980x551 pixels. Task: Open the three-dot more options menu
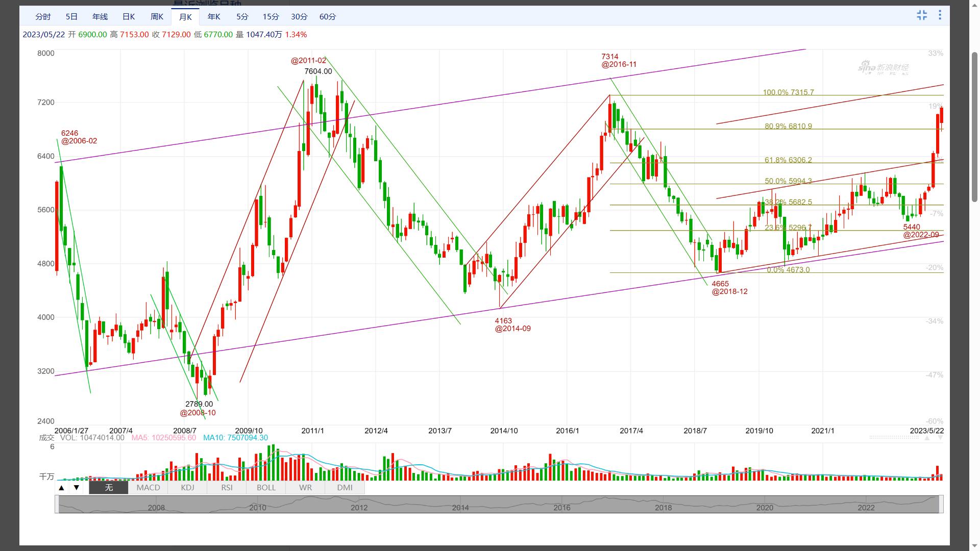coord(940,15)
